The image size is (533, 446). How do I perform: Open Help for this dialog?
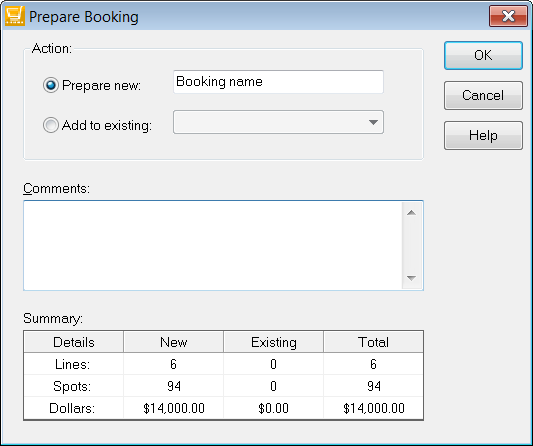point(483,136)
